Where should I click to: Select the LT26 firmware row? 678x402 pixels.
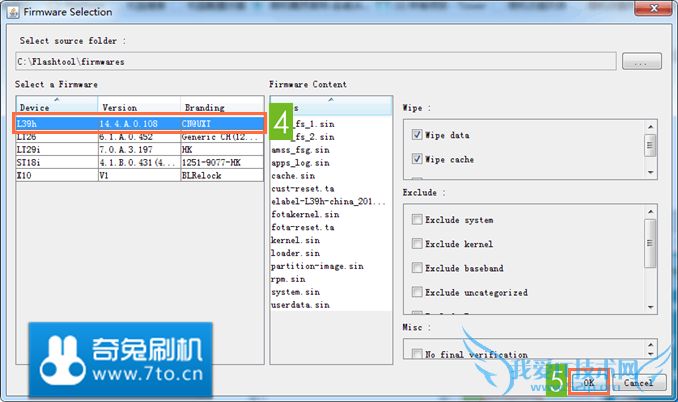[x=140, y=137]
